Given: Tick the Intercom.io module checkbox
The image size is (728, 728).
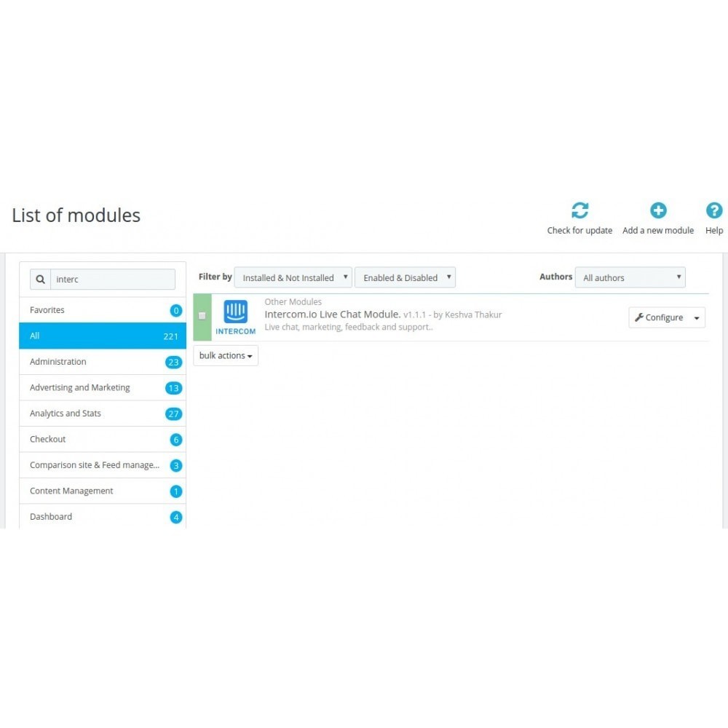Looking at the screenshot, I should pyautogui.click(x=202, y=316).
